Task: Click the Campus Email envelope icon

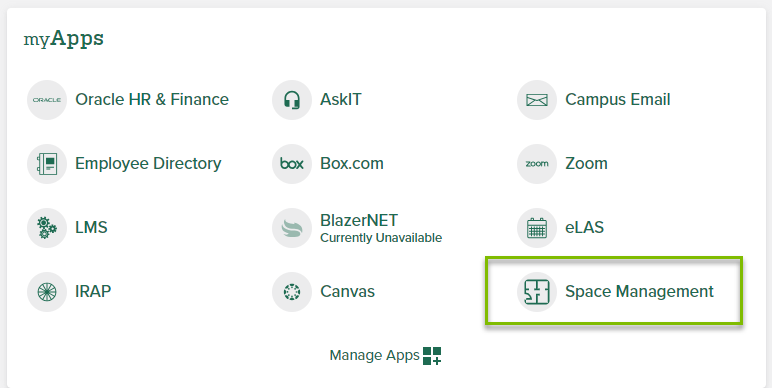Action: [537, 100]
